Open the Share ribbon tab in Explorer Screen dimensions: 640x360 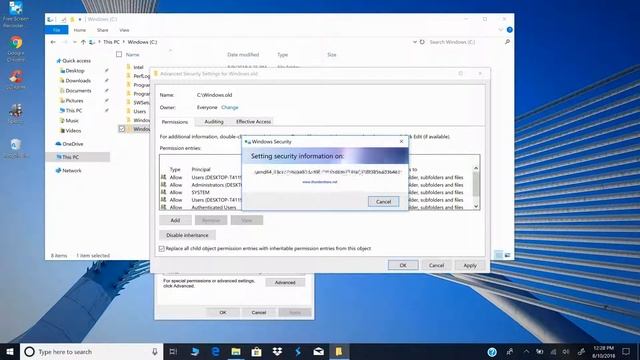point(102,30)
